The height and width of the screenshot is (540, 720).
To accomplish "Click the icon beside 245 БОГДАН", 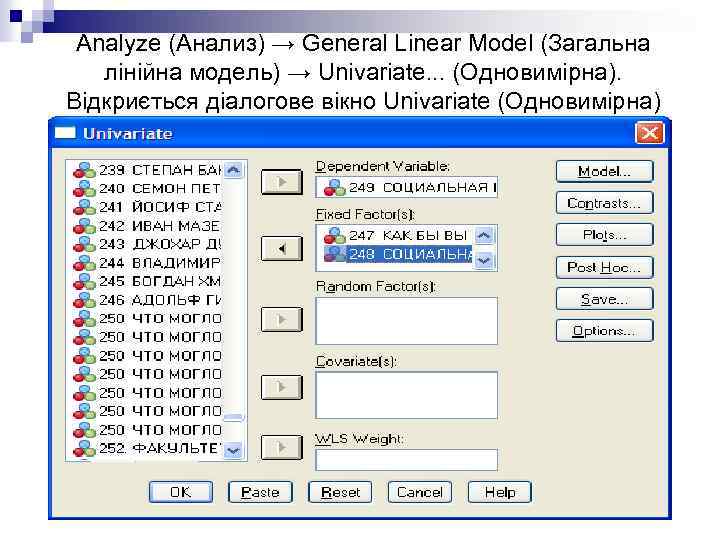I will click(x=84, y=281).
